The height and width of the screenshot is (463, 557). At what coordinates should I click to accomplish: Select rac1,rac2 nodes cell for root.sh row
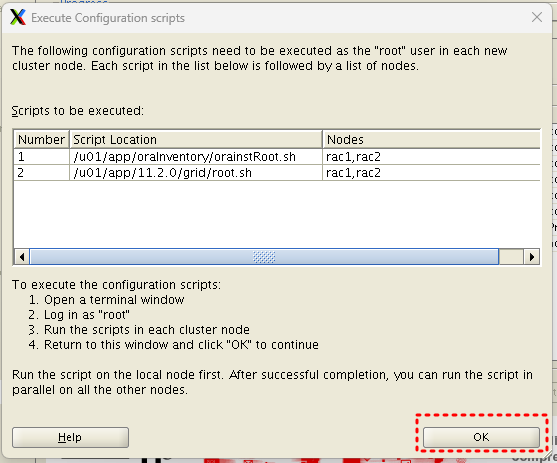point(431,173)
